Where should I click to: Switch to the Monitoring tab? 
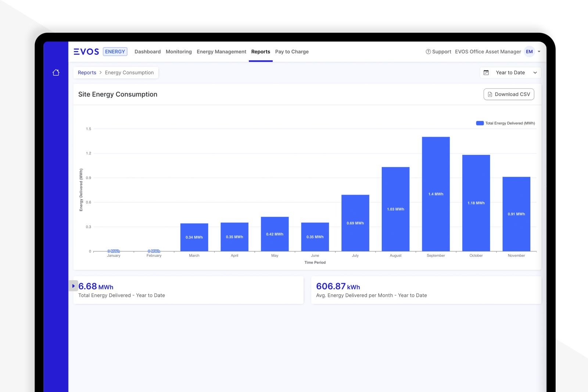point(179,52)
